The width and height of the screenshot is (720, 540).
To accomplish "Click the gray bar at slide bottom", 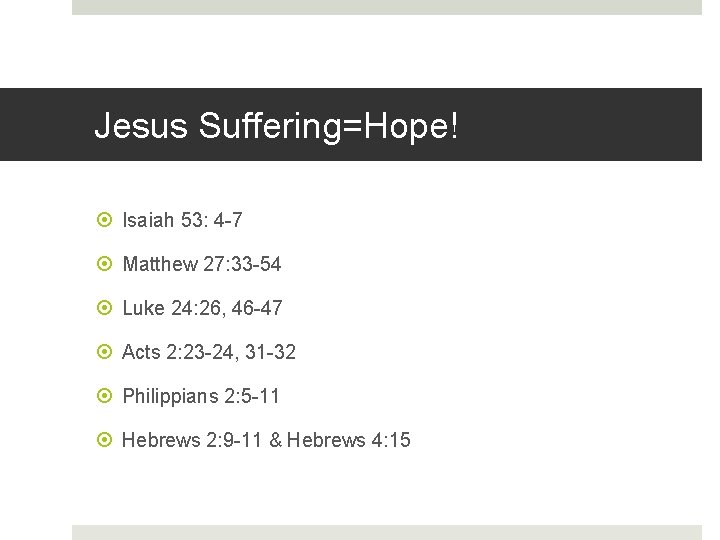I will [x=387, y=533].
